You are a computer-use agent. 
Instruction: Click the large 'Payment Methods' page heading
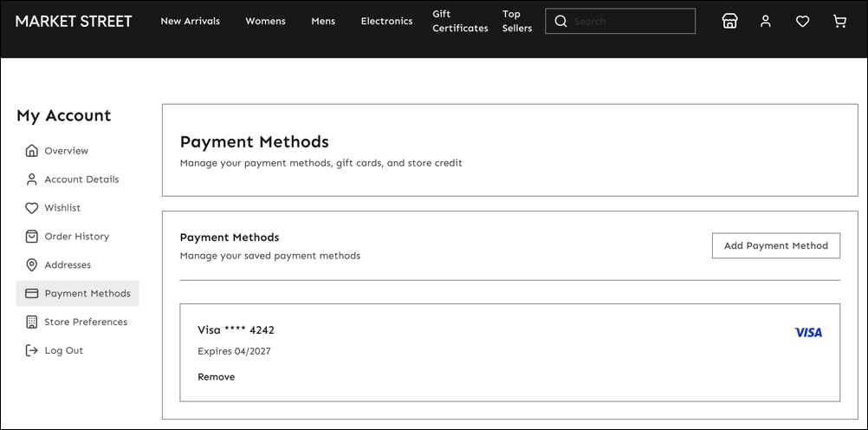coord(254,142)
